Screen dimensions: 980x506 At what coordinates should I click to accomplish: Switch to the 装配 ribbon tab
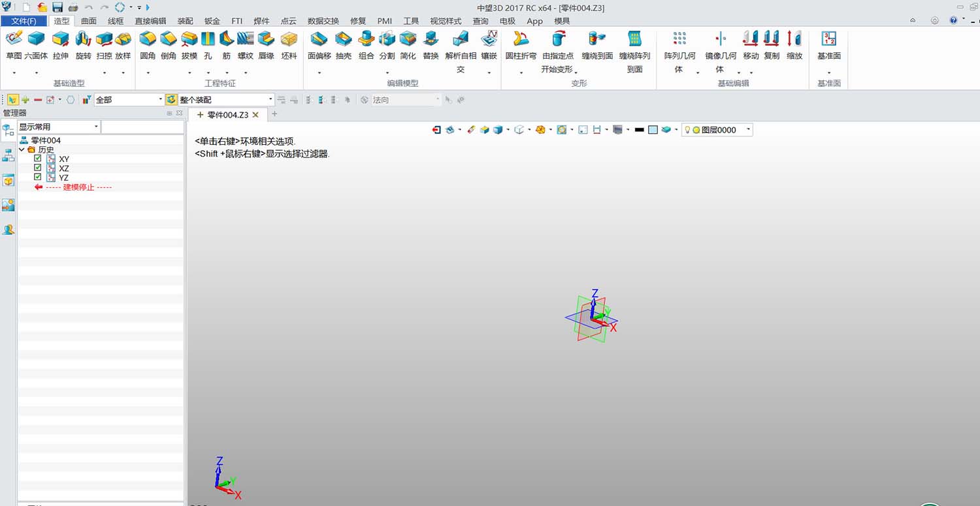pos(185,21)
